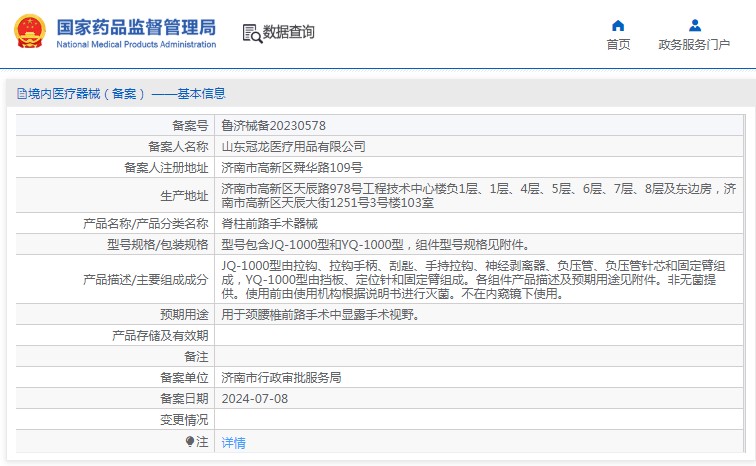Select description text starting JQ-1000型由拉钩
Image resolution: width=756 pixels, height=466 pixels.
pos(473,280)
